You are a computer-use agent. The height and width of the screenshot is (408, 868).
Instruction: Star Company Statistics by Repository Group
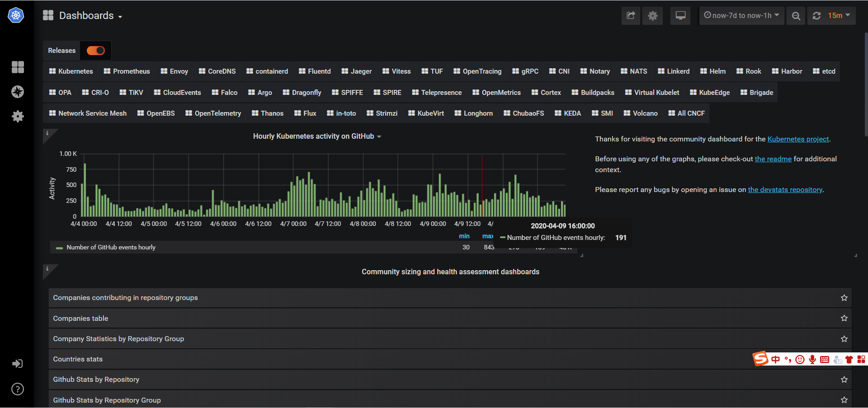tap(844, 339)
